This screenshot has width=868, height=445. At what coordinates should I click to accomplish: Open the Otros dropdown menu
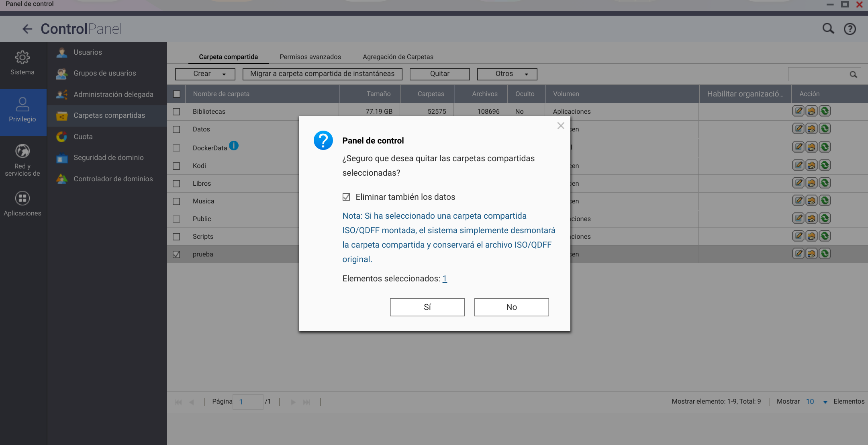click(507, 74)
